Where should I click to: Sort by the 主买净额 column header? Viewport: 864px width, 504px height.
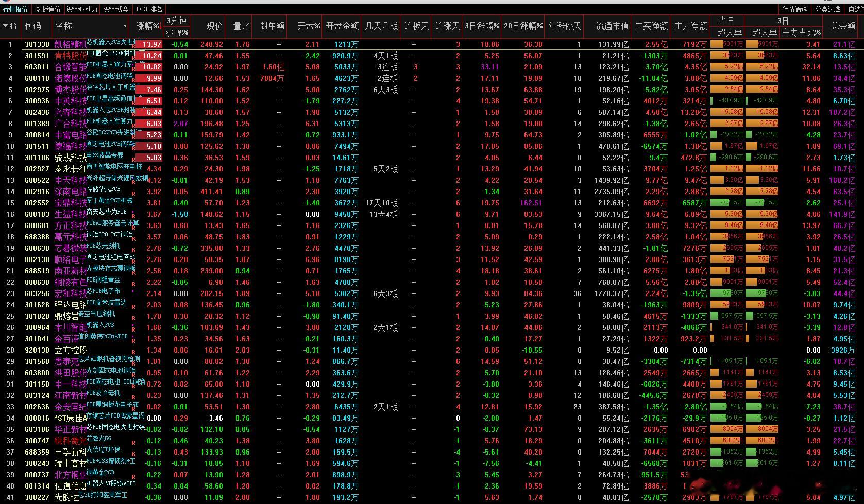(652, 26)
